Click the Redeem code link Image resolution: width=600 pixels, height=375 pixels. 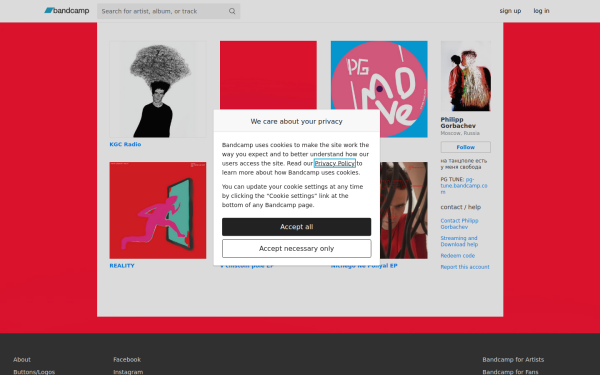click(x=457, y=256)
